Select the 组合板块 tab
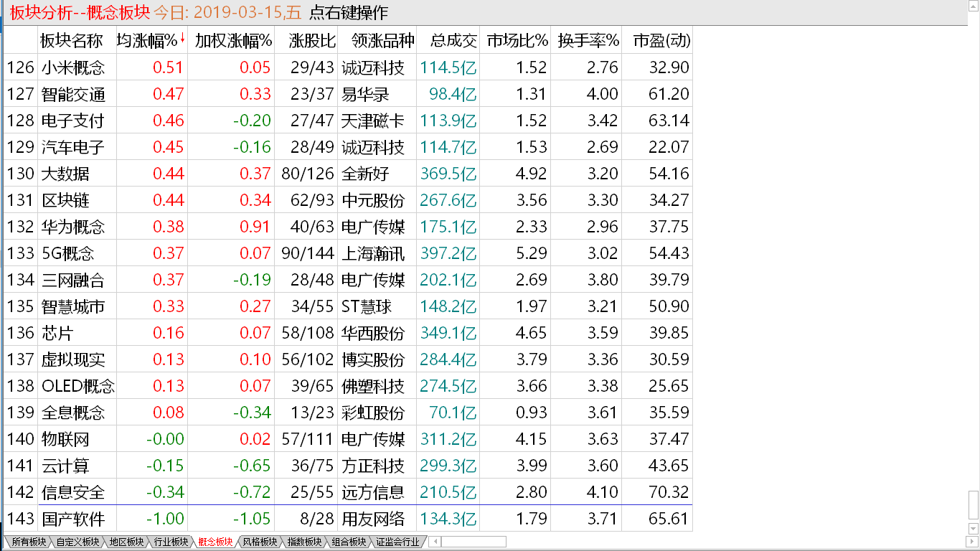This screenshot has width=980, height=551. coord(349,542)
